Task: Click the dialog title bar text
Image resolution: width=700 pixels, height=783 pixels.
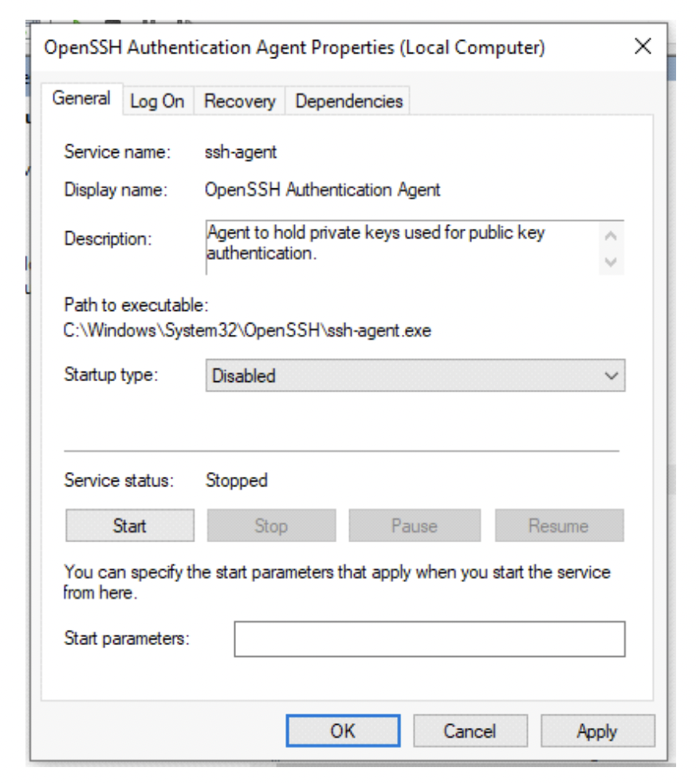Action: pos(295,47)
